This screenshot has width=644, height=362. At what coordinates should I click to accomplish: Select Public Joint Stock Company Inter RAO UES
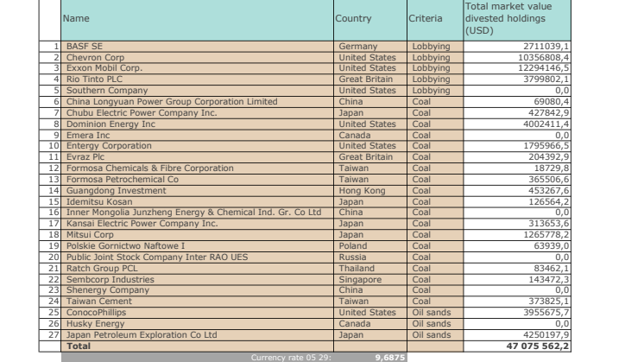(x=197, y=257)
